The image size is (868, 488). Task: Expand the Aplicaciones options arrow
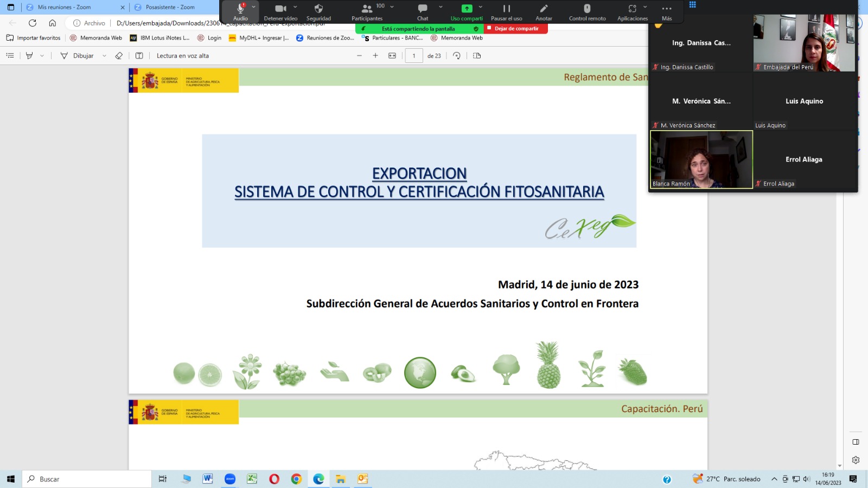[x=645, y=7]
